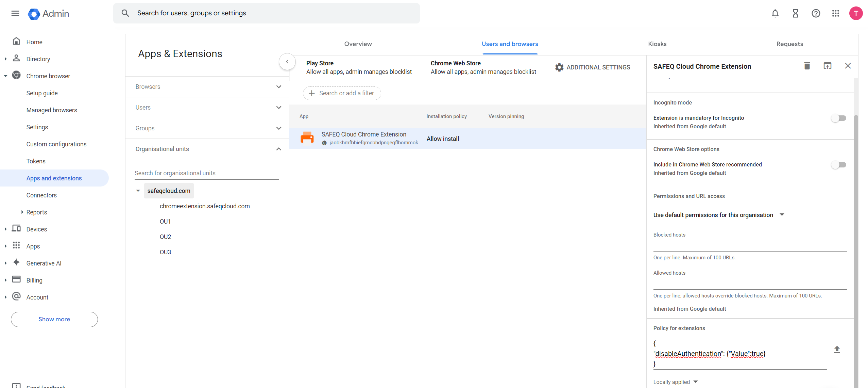Viewport: 868px width, 388px height.
Task: Enable Include in Chrome Web Store recommended
Action: tap(838, 165)
